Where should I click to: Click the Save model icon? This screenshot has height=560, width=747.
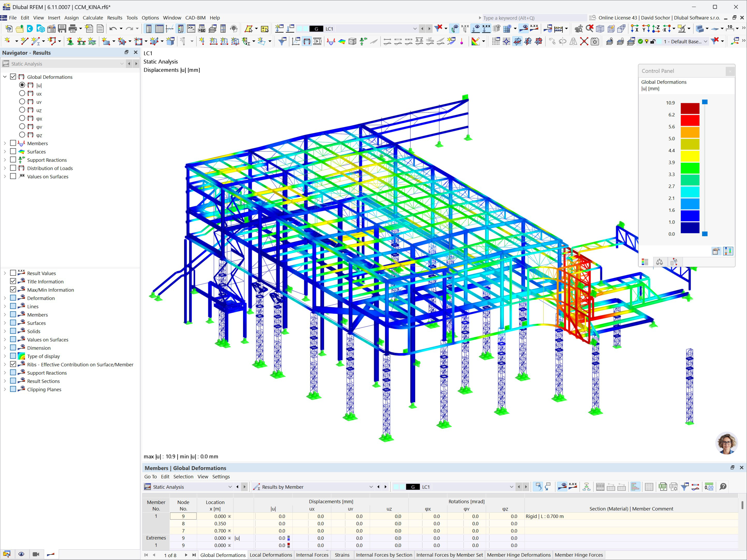[x=62, y=29]
